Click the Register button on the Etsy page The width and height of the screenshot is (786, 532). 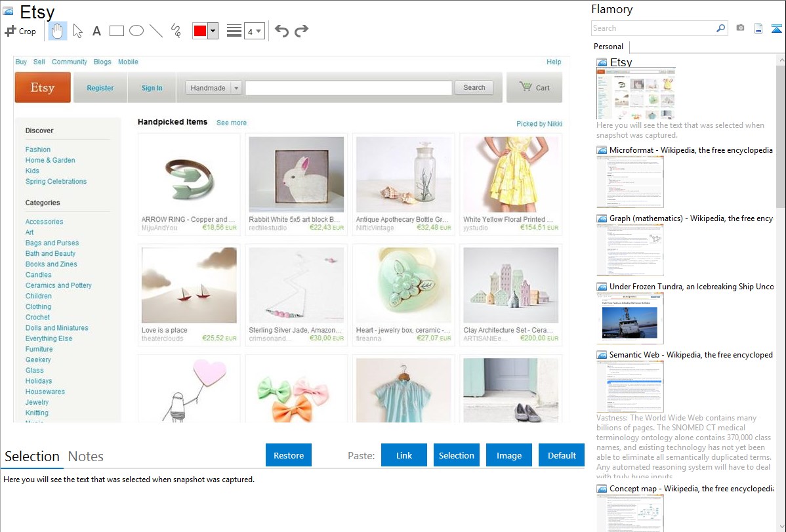tap(100, 88)
